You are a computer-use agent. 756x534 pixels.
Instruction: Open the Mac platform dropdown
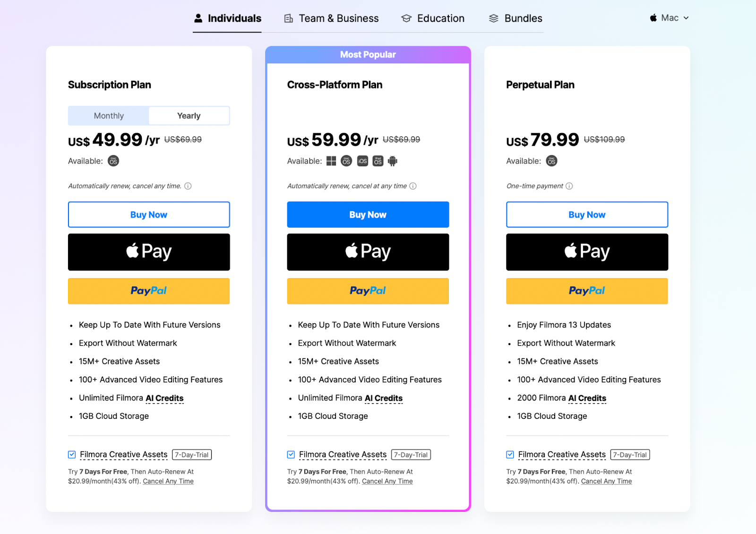(669, 18)
